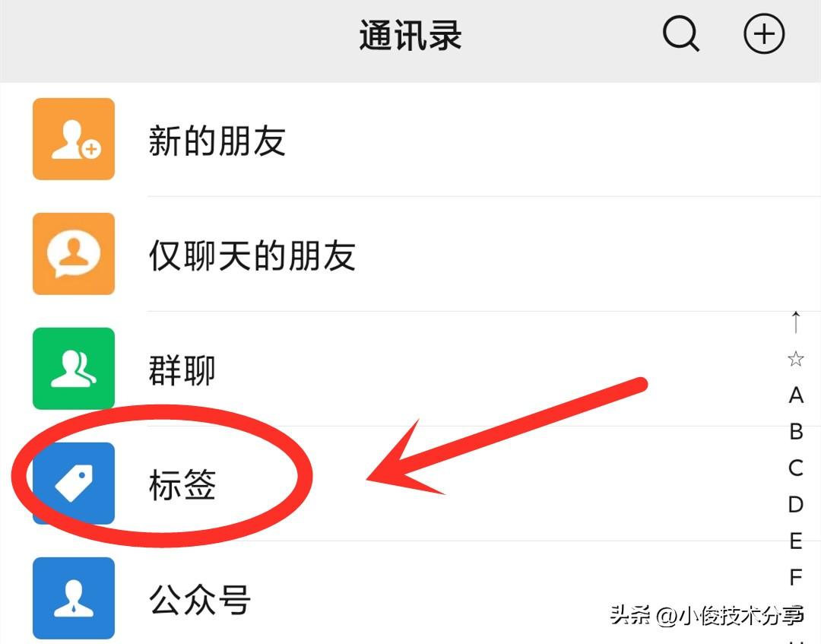The height and width of the screenshot is (644, 821).
Task: Jump to letter A in index
Action: point(796,395)
